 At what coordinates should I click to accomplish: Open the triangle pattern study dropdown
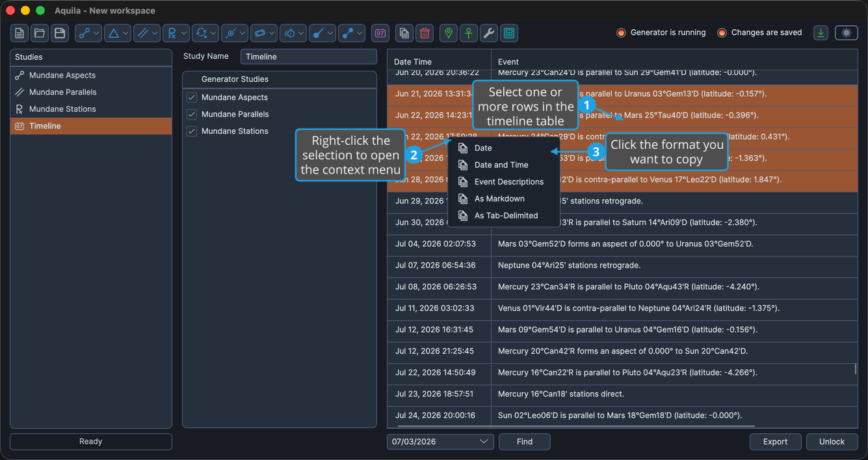(118, 33)
